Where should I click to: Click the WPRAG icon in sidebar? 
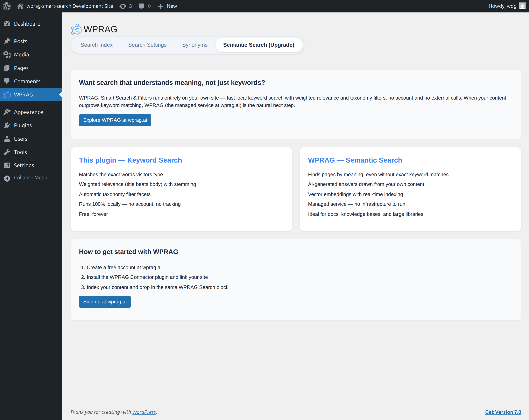(x=7, y=94)
